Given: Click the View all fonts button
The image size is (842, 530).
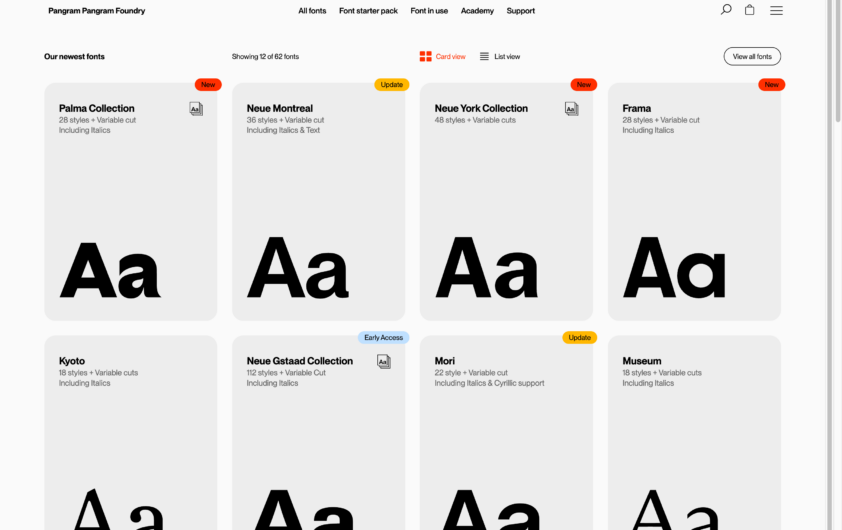Looking at the screenshot, I should (752, 56).
